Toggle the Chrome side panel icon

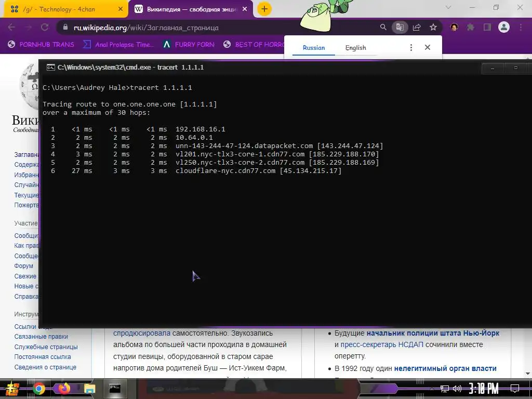click(487, 27)
